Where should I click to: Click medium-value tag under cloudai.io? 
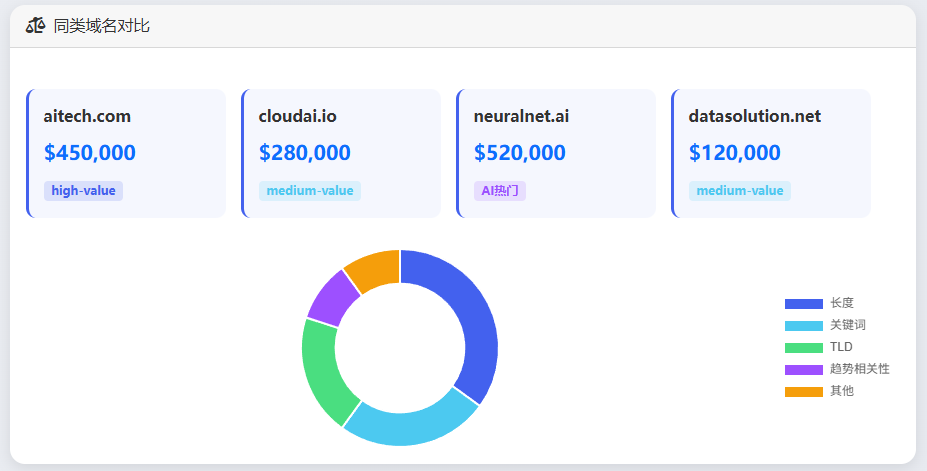310,191
